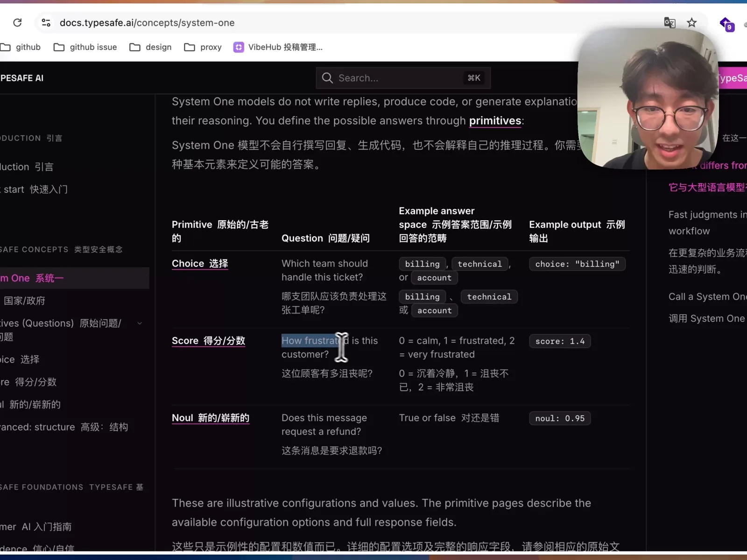Open the primitives link in the paragraph
747x560 pixels.
(495, 120)
